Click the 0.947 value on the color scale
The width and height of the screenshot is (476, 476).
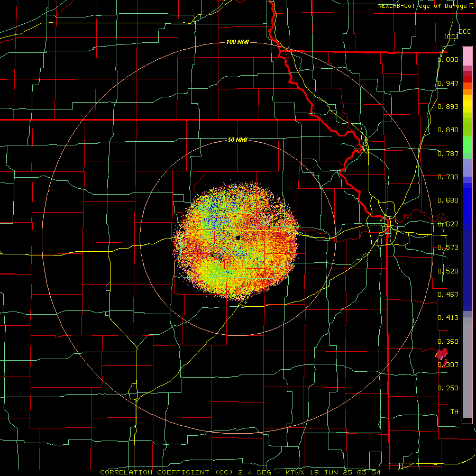(x=448, y=83)
